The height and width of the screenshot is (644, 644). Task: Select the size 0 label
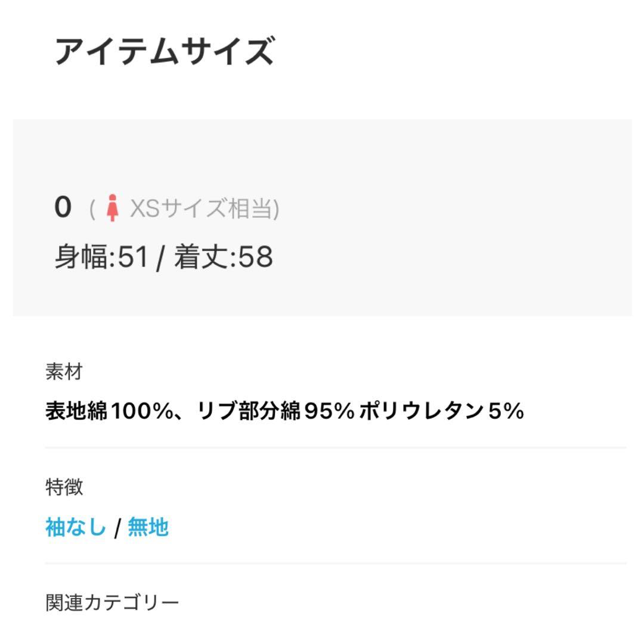63,208
